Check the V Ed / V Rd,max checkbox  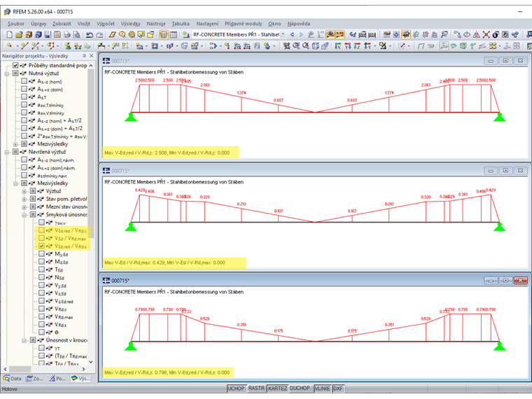41,238
